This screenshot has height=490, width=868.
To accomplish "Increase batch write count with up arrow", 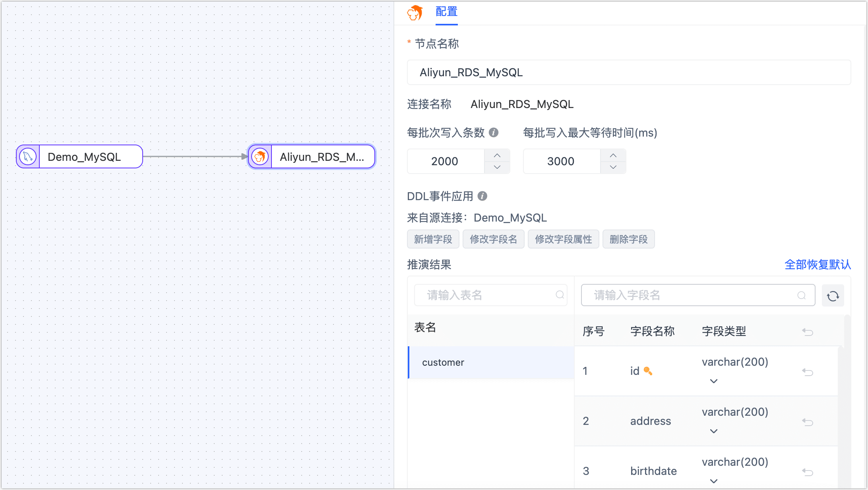I will (x=497, y=155).
